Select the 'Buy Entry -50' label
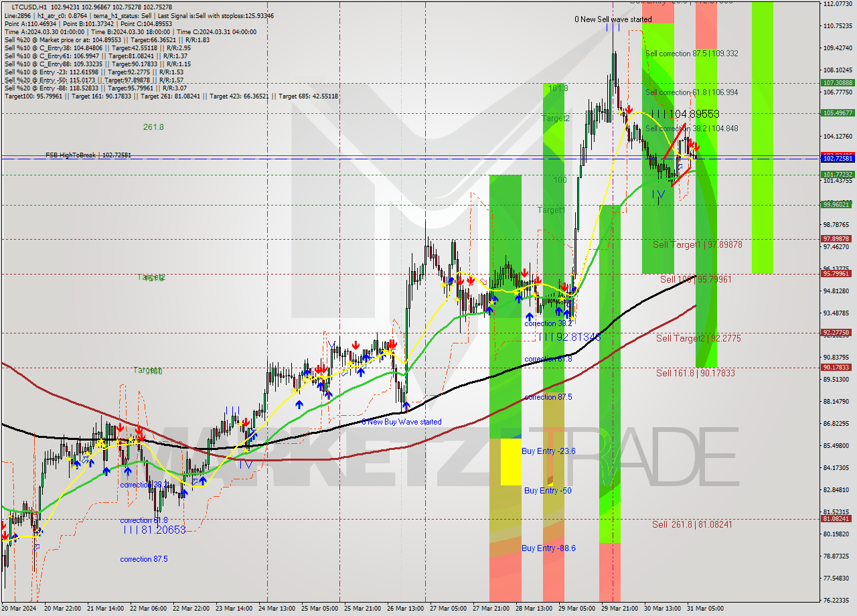Screen dimensions: 857x616 click(x=548, y=491)
